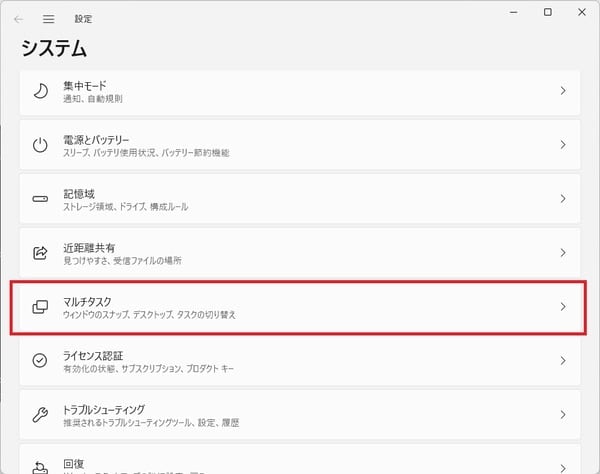600x474 pixels.
Task: Click the システム page heading
Action: pos(54,49)
